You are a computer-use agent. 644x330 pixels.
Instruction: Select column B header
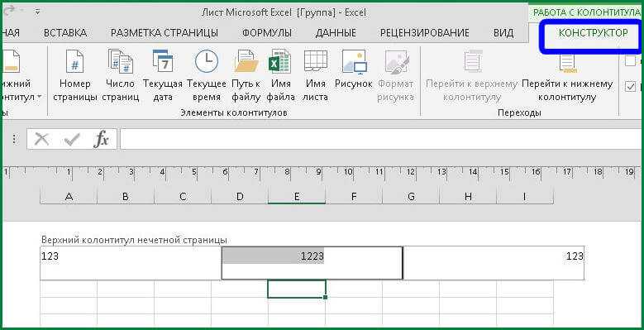[126, 197]
